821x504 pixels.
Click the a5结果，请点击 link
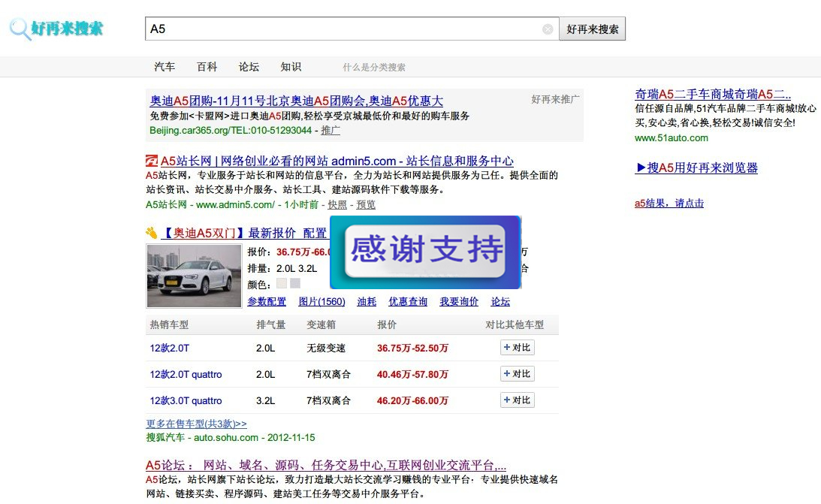(x=669, y=203)
